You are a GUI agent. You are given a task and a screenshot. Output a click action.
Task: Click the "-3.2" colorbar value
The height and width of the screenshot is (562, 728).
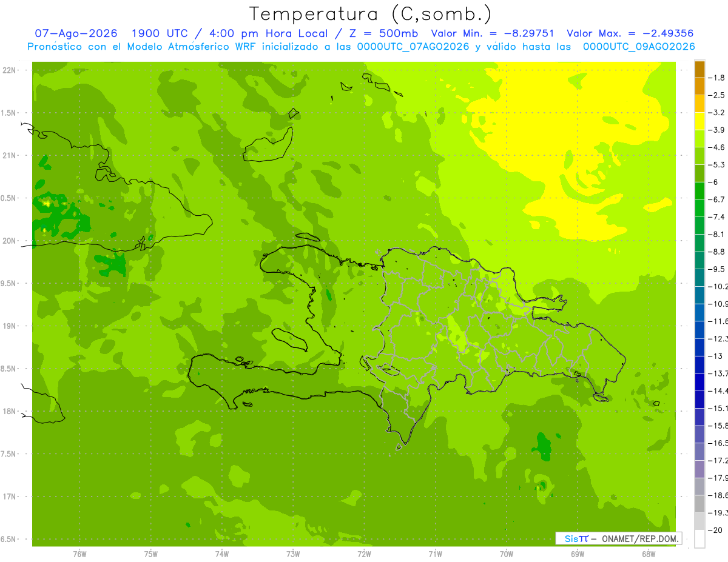(718, 113)
